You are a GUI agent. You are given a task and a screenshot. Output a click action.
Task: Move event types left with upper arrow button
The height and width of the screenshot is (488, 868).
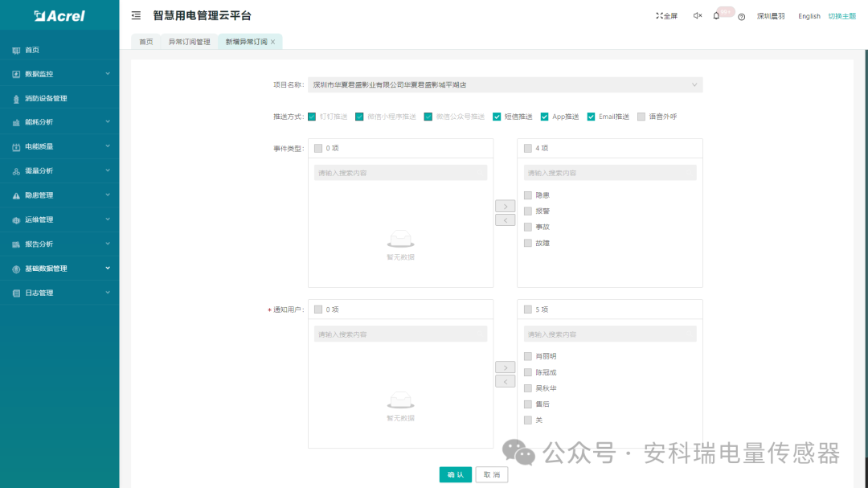505,220
